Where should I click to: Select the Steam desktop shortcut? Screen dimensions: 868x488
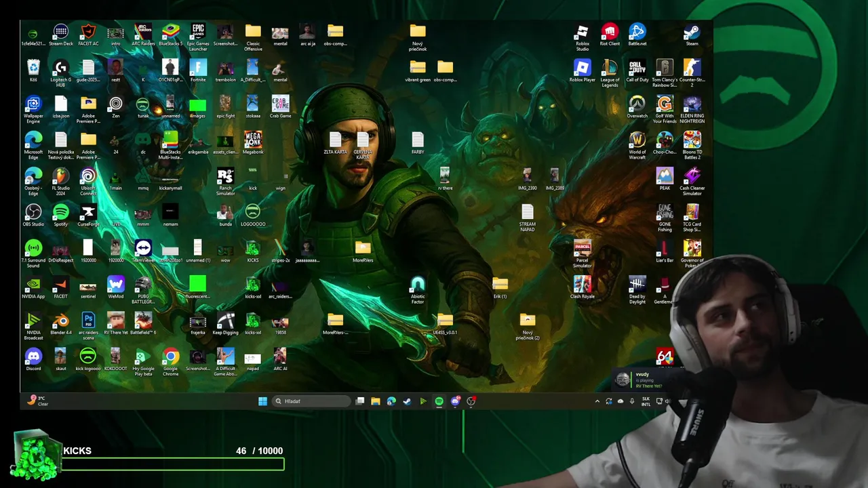[x=692, y=35]
